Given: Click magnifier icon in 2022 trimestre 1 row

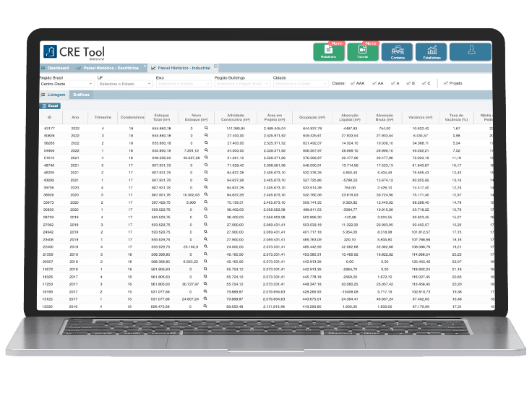Looking at the screenshot, I should (206, 150).
